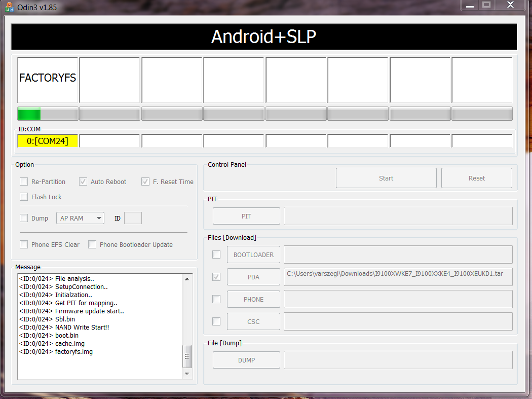Click the PIT file path field
Image resolution: width=532 pixels, height=399 pixels.
(398, 216)
